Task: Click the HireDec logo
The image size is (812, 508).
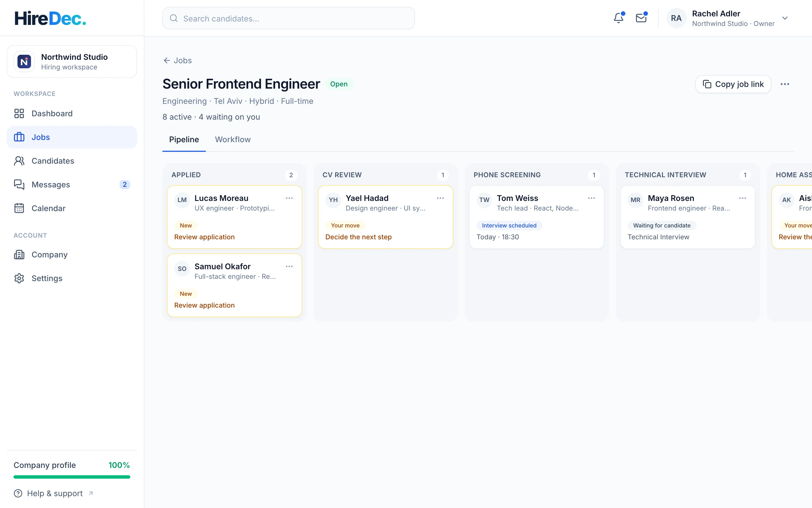Action: (50, 18)
